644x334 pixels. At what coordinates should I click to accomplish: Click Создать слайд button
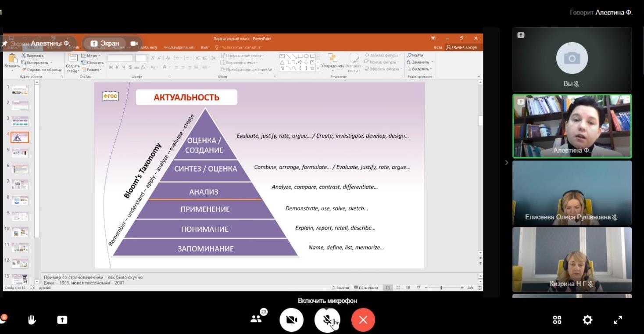[73, 63]
